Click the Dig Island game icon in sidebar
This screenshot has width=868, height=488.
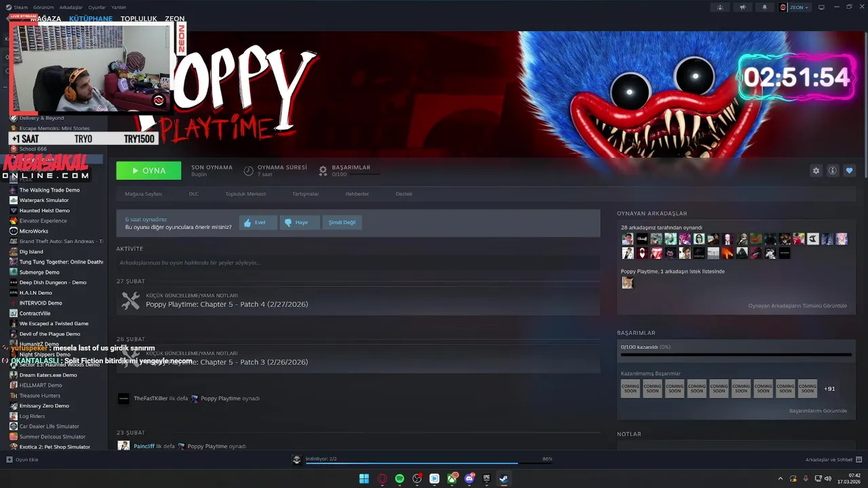[14, 251]
